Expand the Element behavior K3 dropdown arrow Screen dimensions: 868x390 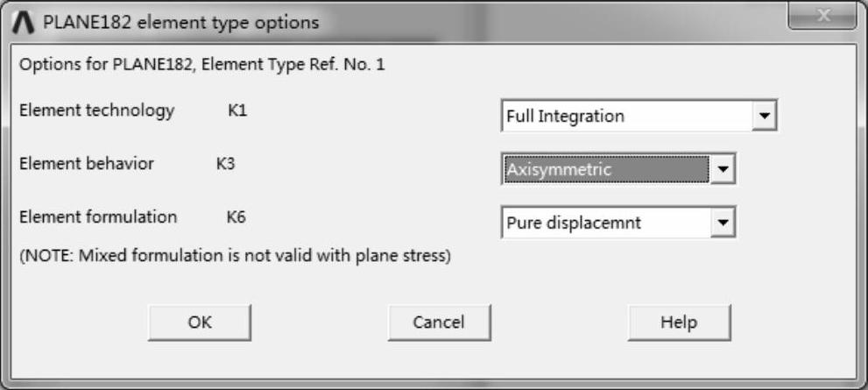pos(722,169)
